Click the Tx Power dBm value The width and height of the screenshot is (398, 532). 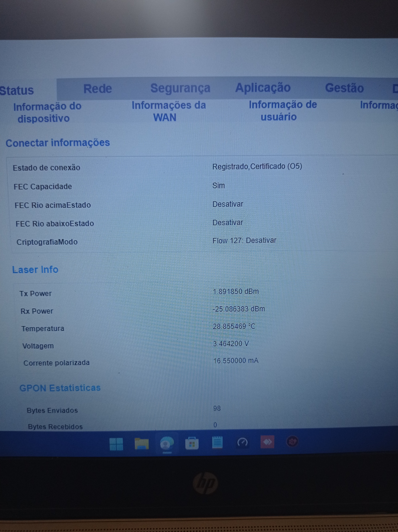[x=236, y=292]
